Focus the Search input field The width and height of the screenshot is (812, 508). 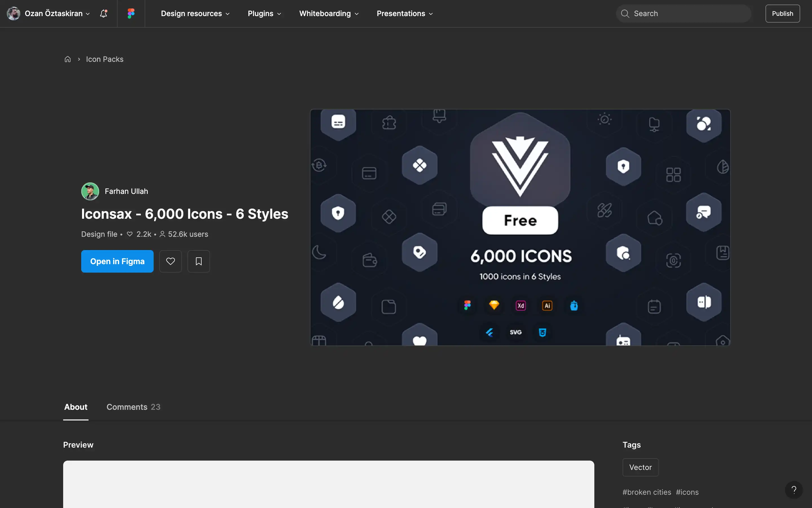[x=683, y=14]
